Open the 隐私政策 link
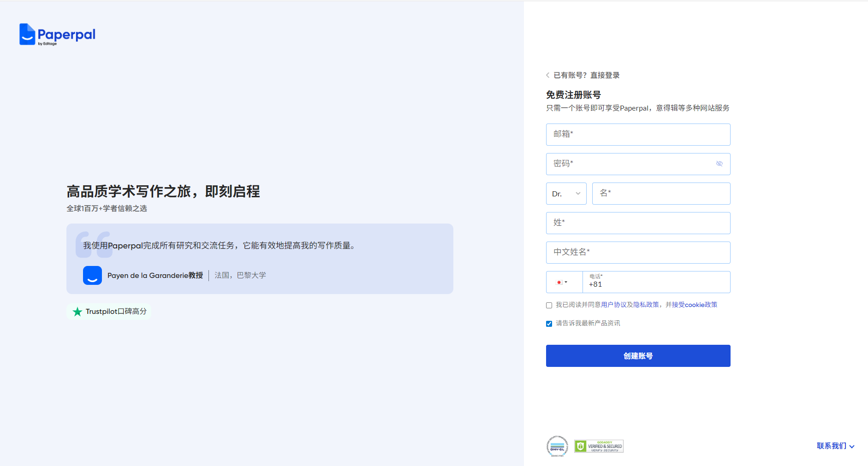Screen dimensions: 868x466 click(646, 305)
